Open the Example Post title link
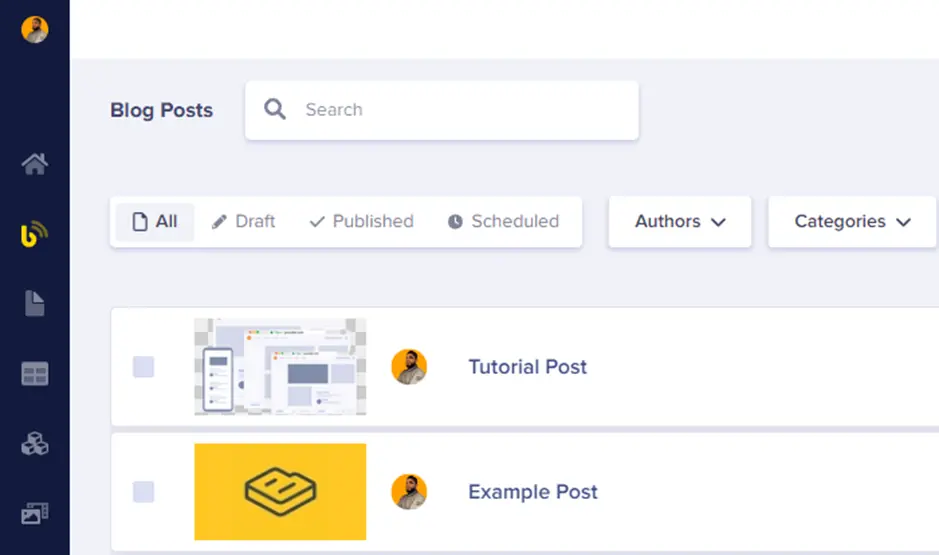Image resolution: width=939 pixels, height=555 pixels. [x=532, y=492]
